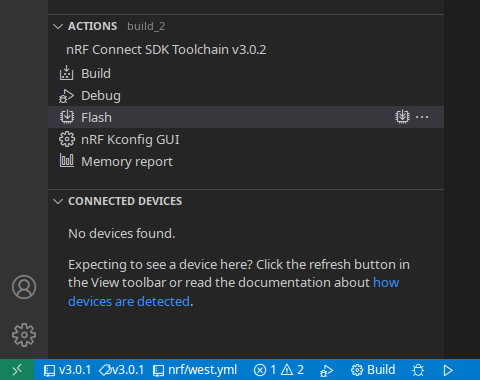Screen dimensions: 480x380
Task: Select the SDK v3.0.1 status bar item
Action: pyautogui.click(x=68, y=370)
